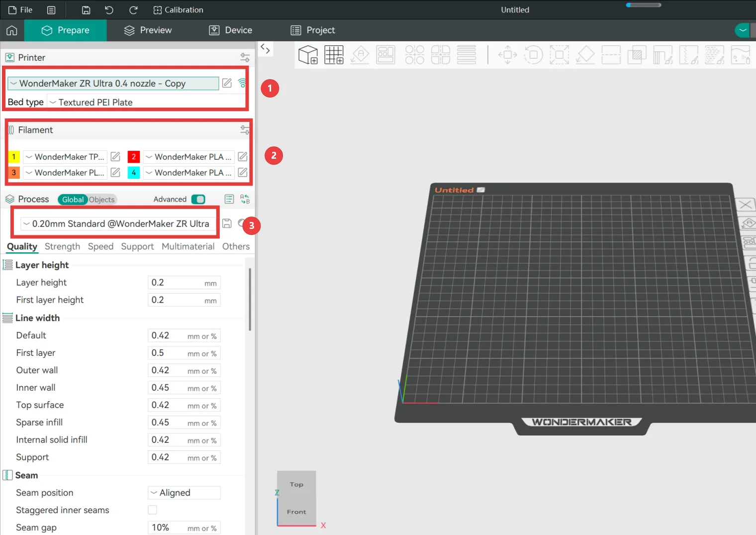The image size is (756, 535).
Task: Open the 0.20mm Standard process preset dropdown
Action: (x=118, y=224)
